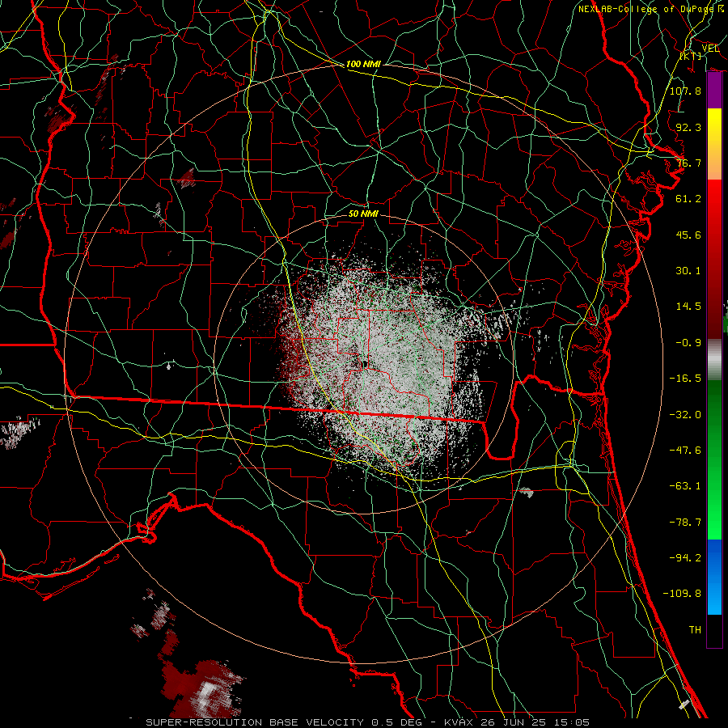728x728 pixels.
Task: Click the KVAX radar site marker at center
Action: [365, 365]
